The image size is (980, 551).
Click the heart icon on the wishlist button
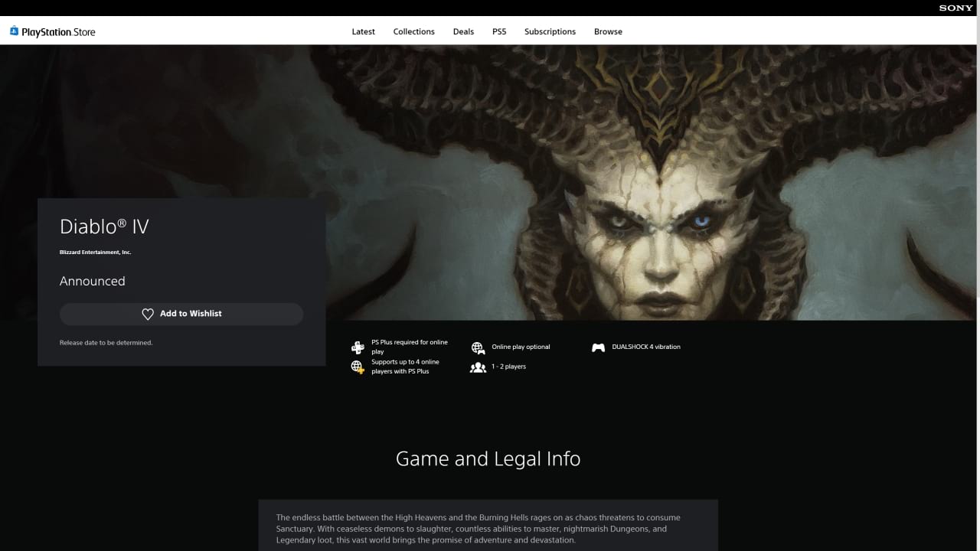click(148, 314)
